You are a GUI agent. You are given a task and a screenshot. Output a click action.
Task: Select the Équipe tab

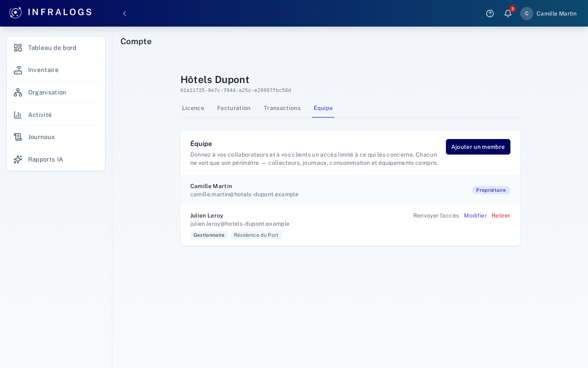click(323, 108)
